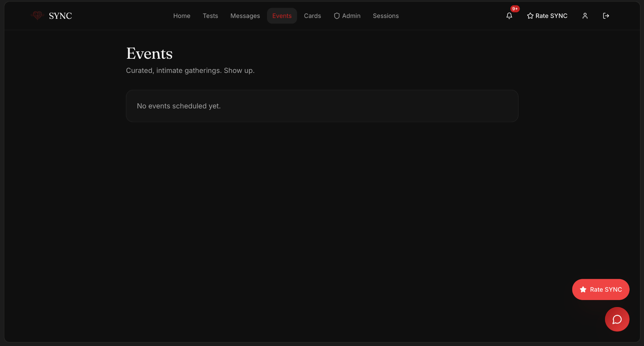Click the "No events scheduled yet." text

click(x=179, y=106)
